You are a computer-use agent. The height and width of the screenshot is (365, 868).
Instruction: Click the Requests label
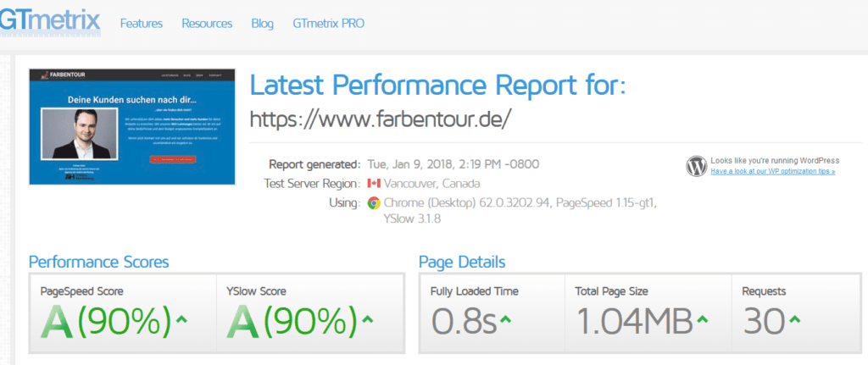[764, 291]
